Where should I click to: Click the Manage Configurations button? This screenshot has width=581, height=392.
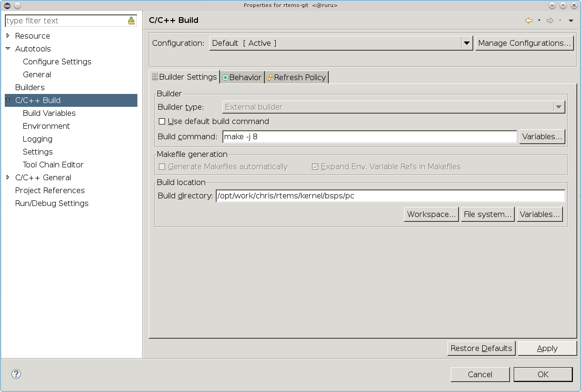(524, 43)
